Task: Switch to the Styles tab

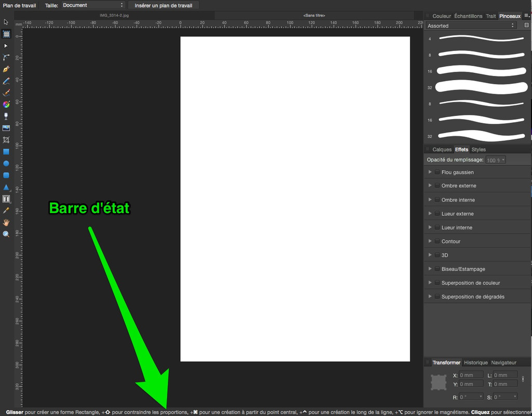Action: [478, 149]
